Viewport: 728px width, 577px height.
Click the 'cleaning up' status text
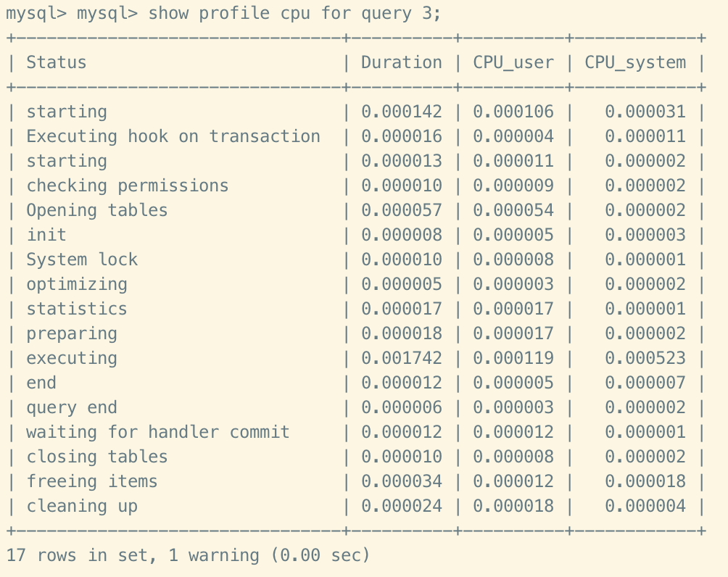[82, 506]
